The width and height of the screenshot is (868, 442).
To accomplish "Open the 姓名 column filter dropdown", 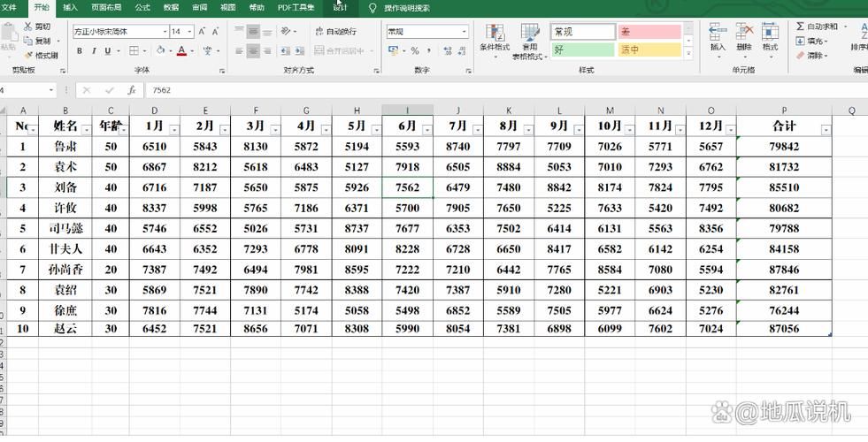I will click(86, 129).
